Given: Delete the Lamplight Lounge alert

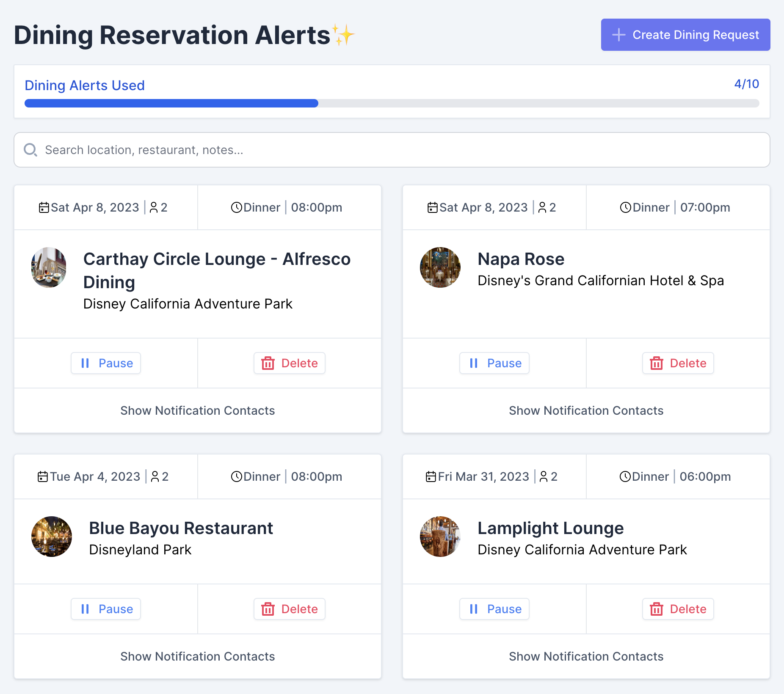Looking at the screenshot, I should pyautogui.click(x=678, y=609).
